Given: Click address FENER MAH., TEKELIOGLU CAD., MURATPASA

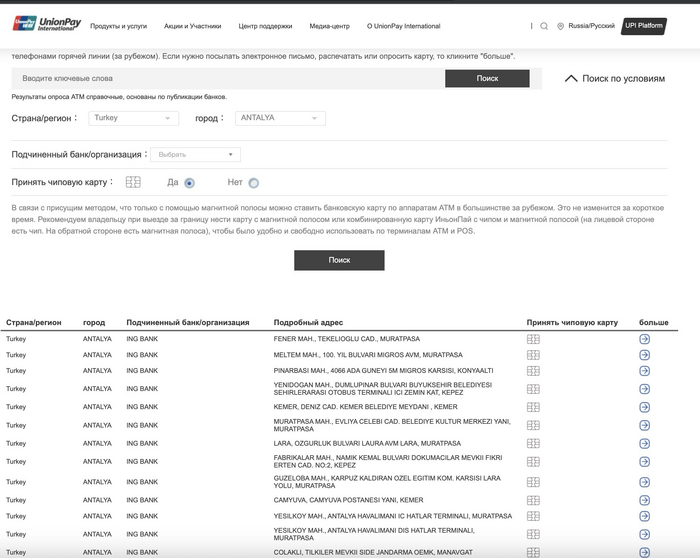Looking at the screenshot, I should (346, 339).
